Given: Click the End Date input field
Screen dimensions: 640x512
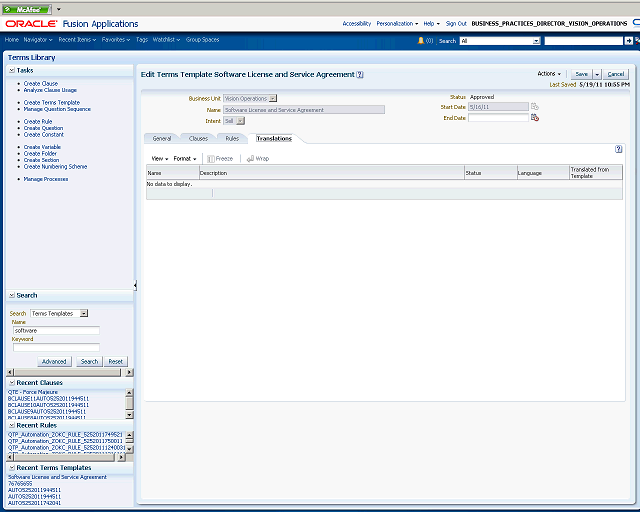Looking at the screenshot, I should [x=498, y=118].
